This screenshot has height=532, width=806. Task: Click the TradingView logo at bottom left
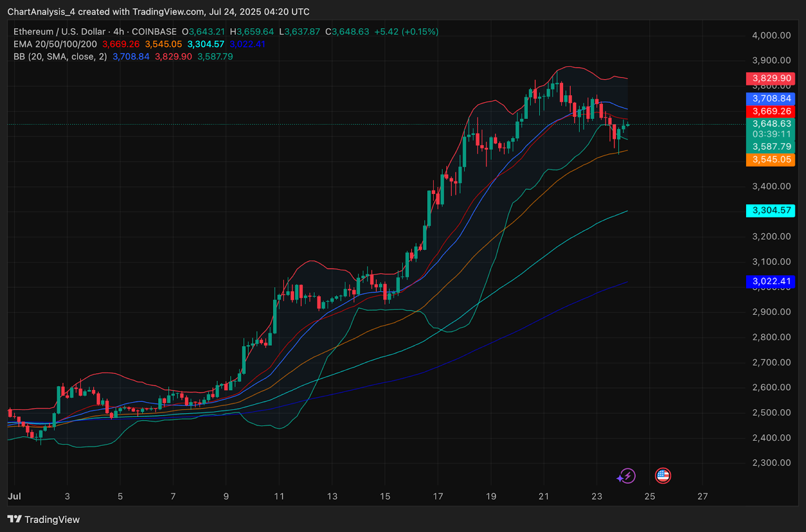(43, 519)
